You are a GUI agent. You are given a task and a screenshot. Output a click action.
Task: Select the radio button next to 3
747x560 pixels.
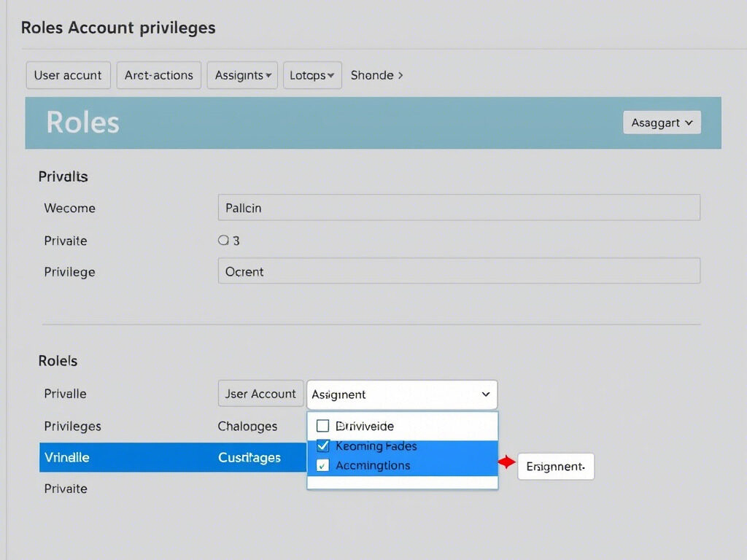point(223,240)
